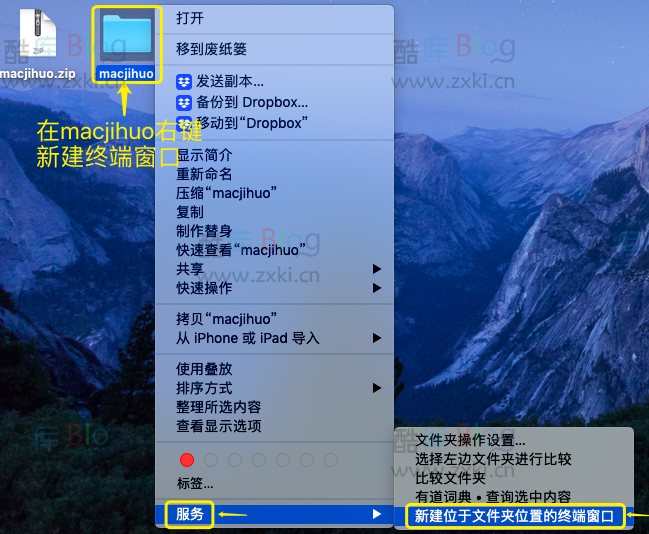
Task: Choose 使用叠放 menu item
Action: coord(274,369)
